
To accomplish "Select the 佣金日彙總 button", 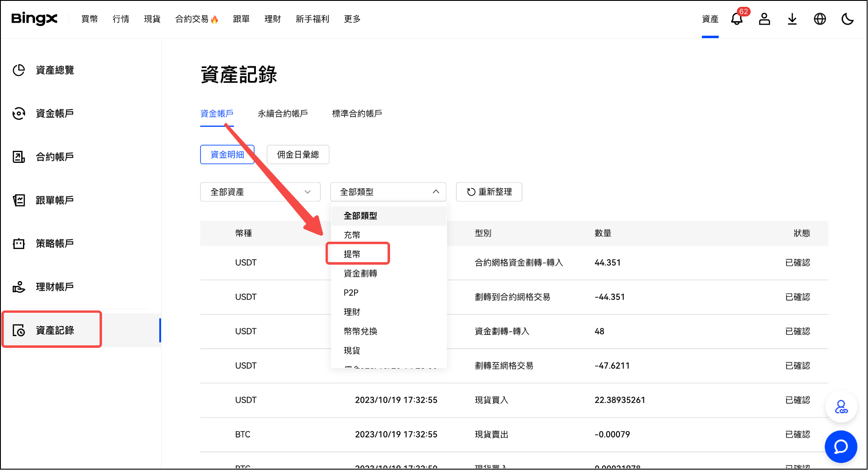I will coord(298,155).
